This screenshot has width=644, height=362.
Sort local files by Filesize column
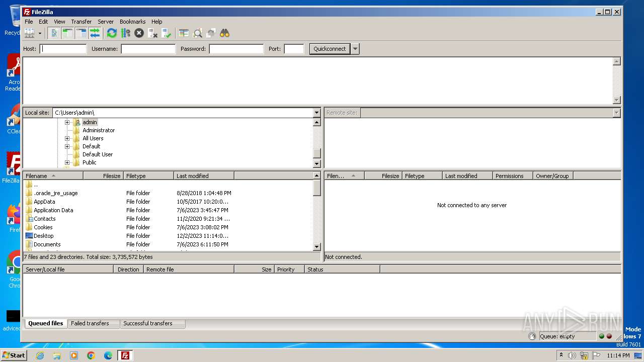(x=103, y=176)
